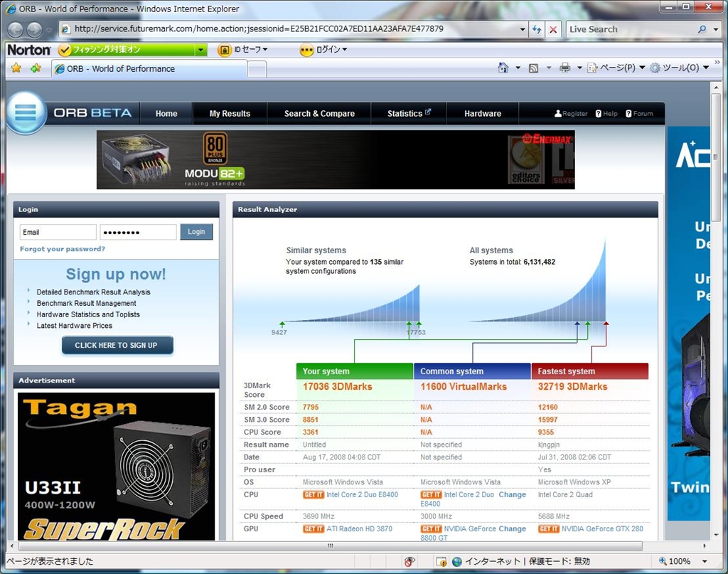Click the Live Search magnifier icon

coord(702,29)
